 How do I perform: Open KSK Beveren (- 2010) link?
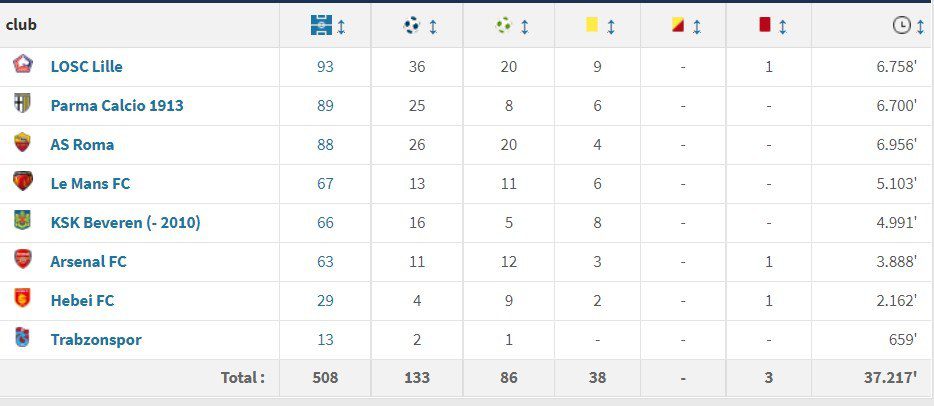click(125, 223)
